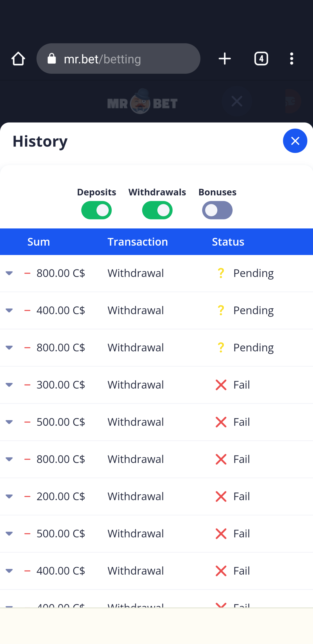Enable the Bonuses toggle
This screenshot has width=313, height=644.
[217, 210]
